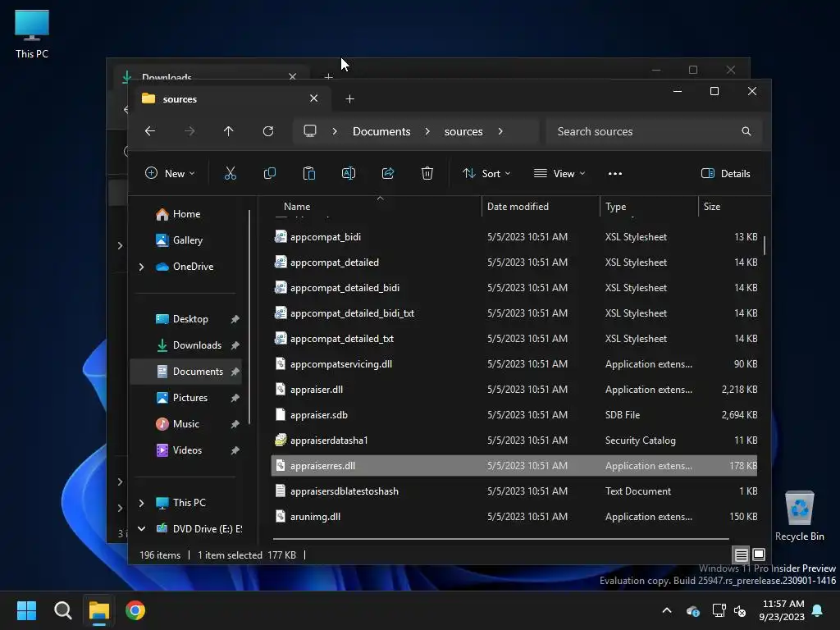
Task: Toggle the Details pane button
Action: click(725, 174)
